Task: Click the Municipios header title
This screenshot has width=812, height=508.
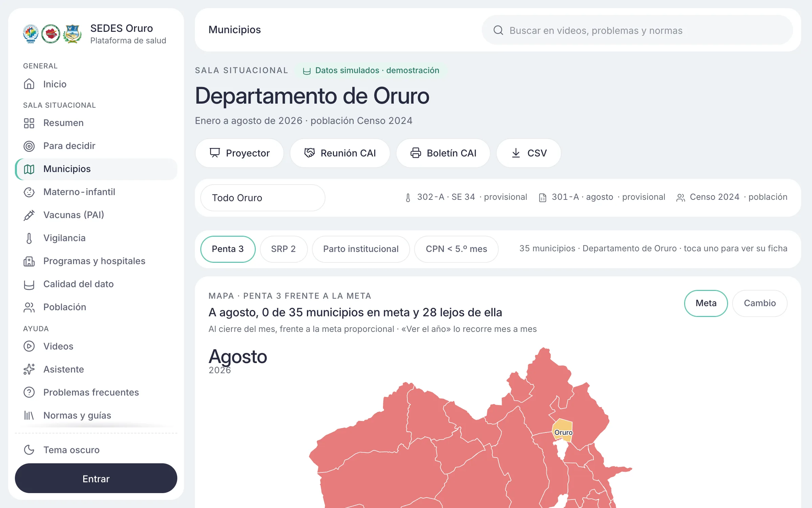Action: tap(234, 30)
